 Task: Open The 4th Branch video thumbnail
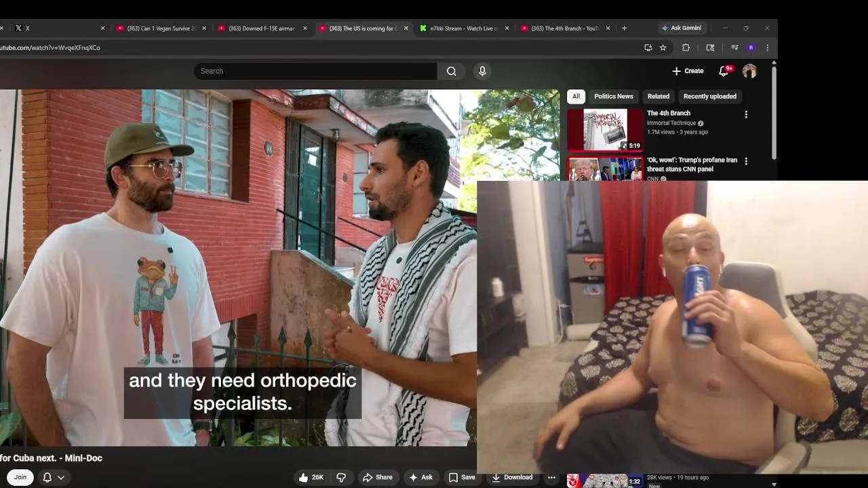(x=605, y=129)
